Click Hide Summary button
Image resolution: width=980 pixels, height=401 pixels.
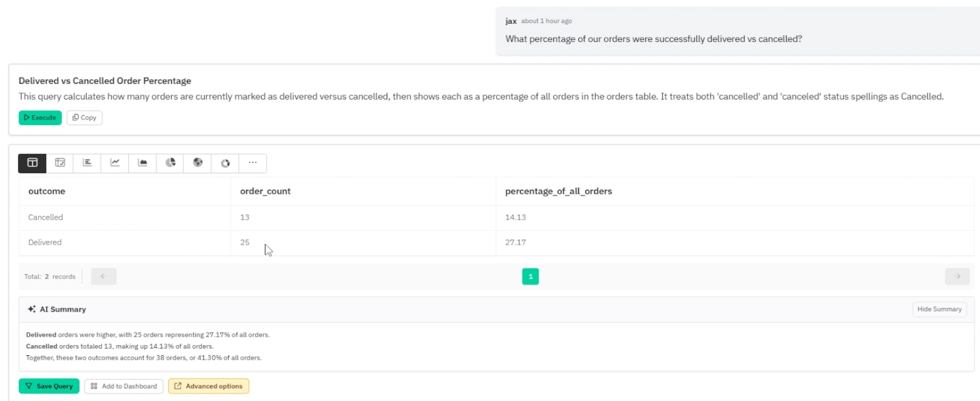(x=939, y=309)
